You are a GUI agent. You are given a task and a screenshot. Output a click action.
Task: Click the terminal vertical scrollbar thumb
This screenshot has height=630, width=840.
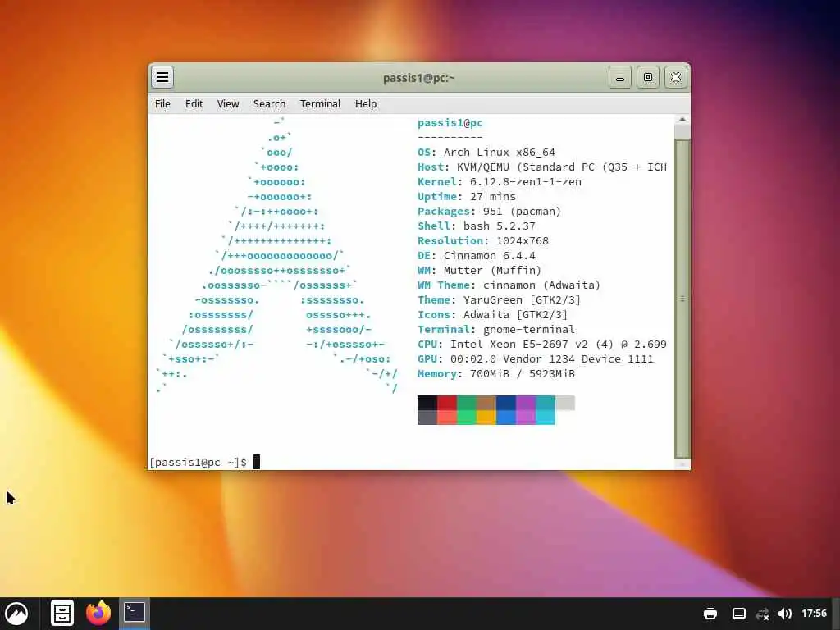[x=682, y=299]
